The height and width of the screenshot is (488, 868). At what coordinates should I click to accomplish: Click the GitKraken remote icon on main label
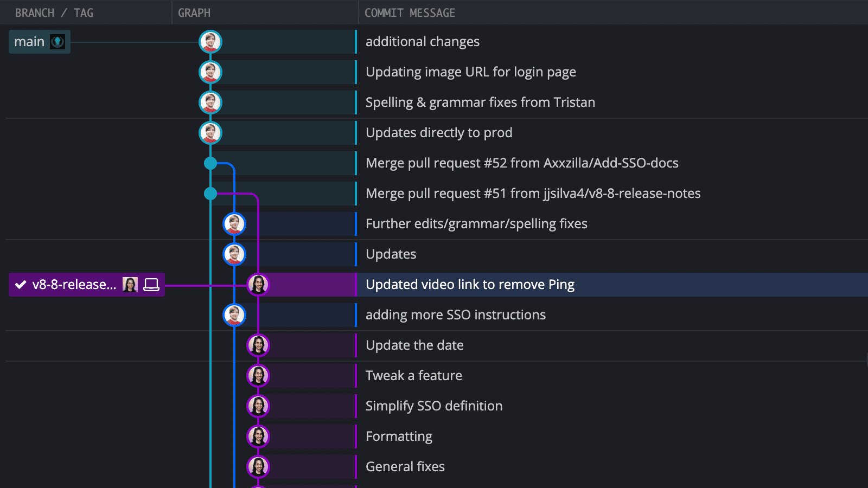tap(58, 42)
